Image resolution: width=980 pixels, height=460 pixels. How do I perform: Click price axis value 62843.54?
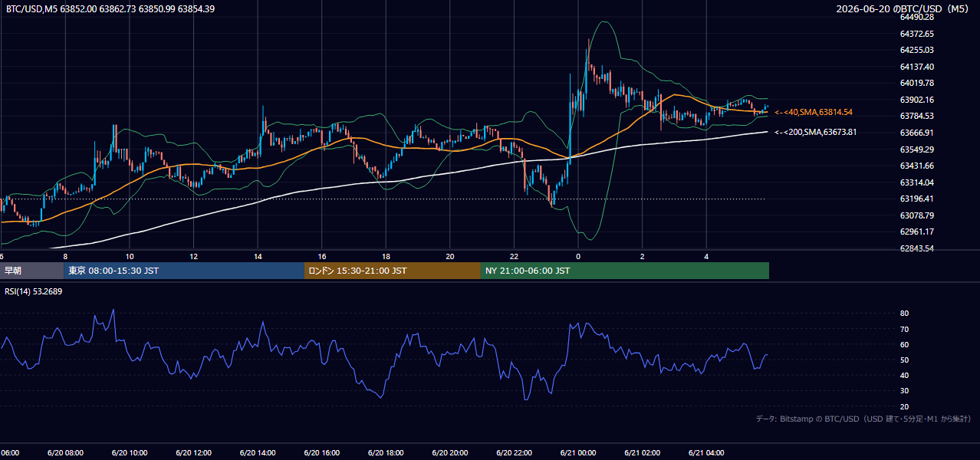(x=917, y=248)
